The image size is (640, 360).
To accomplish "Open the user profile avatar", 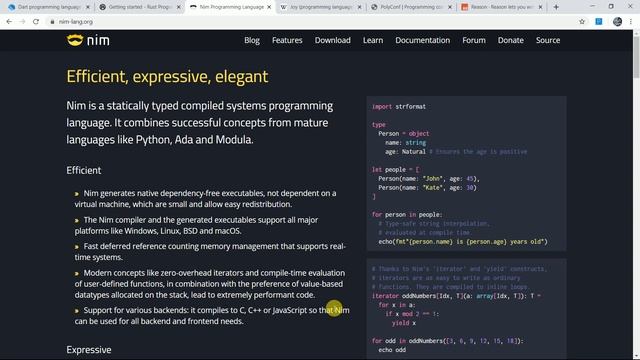I will (x=617, y=22).
